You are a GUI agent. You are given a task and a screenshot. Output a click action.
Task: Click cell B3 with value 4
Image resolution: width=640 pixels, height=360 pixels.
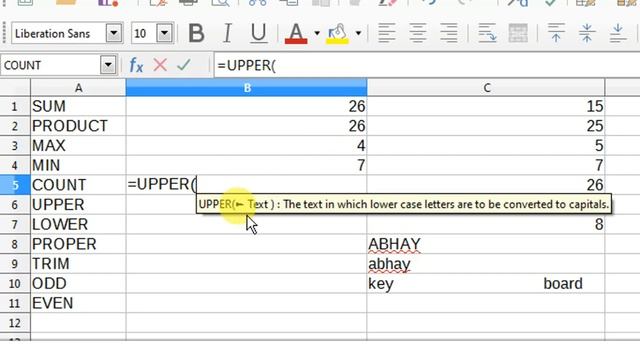(247, 146)
